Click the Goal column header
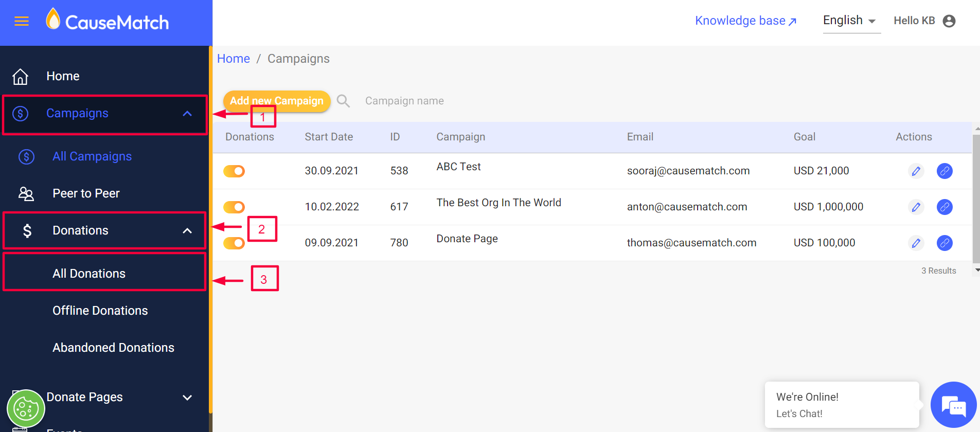 click(x=804, y=137)
